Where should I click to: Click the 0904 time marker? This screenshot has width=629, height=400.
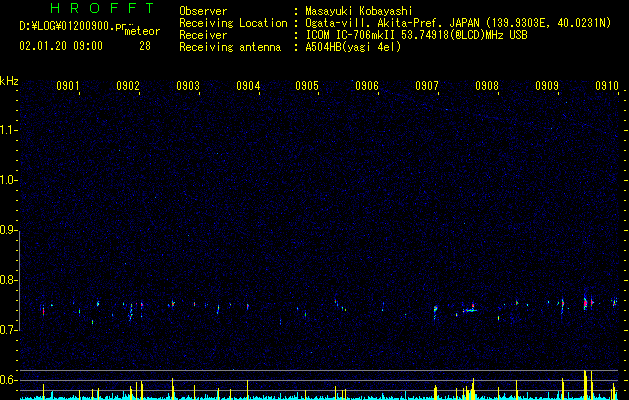pos(248,86)
